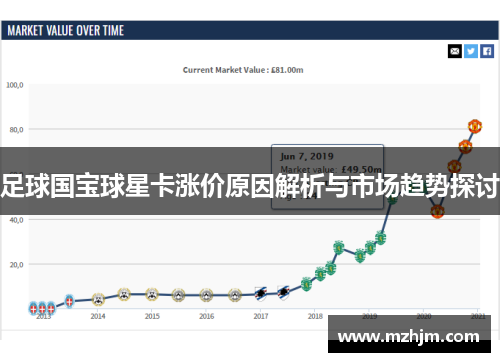
Task: Select the first Sampdoria crest marker at 2017
Action: pyautogui.click(x=261, y=294)
